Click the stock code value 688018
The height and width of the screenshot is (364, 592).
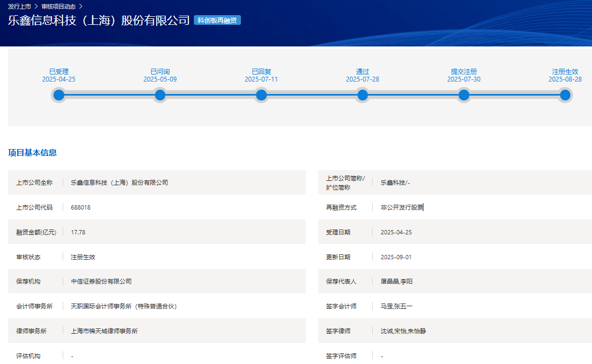80,207
